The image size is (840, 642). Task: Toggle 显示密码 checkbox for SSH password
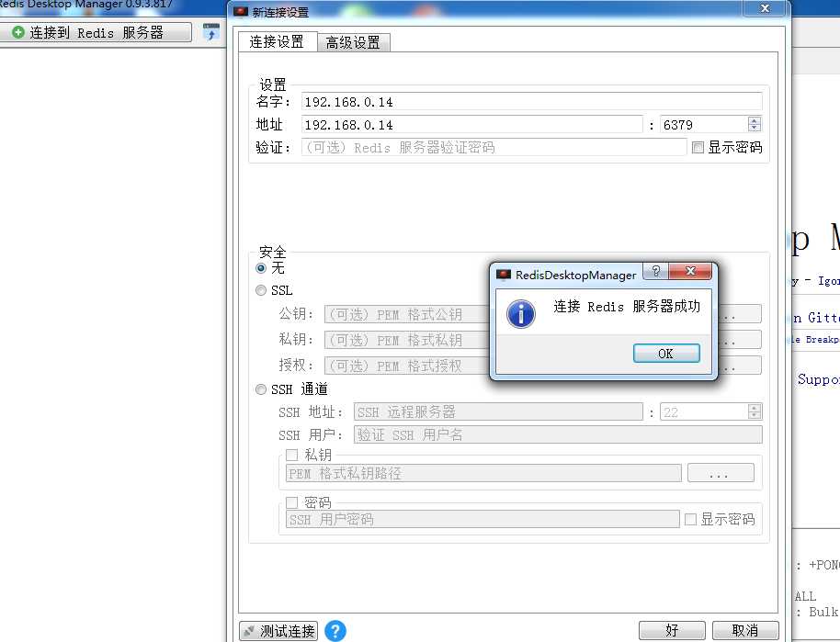click(690, 519)
